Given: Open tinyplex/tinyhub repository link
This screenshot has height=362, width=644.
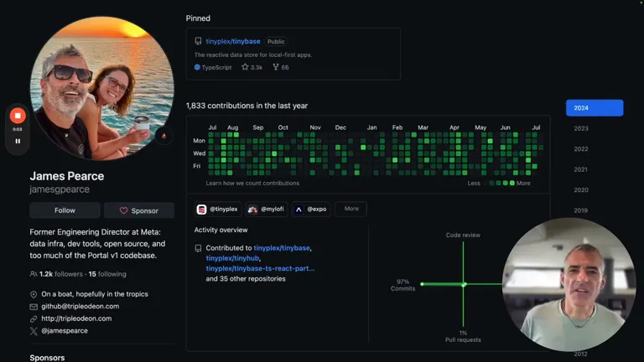Looking at the screenshot, I should 232,258.
